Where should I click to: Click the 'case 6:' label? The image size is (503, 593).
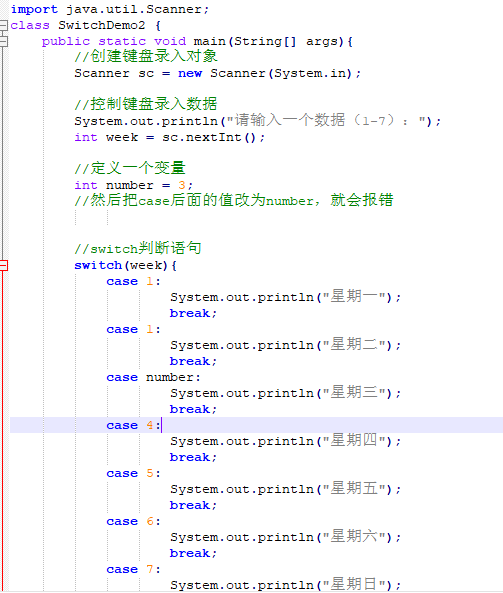tap(134, 521)
